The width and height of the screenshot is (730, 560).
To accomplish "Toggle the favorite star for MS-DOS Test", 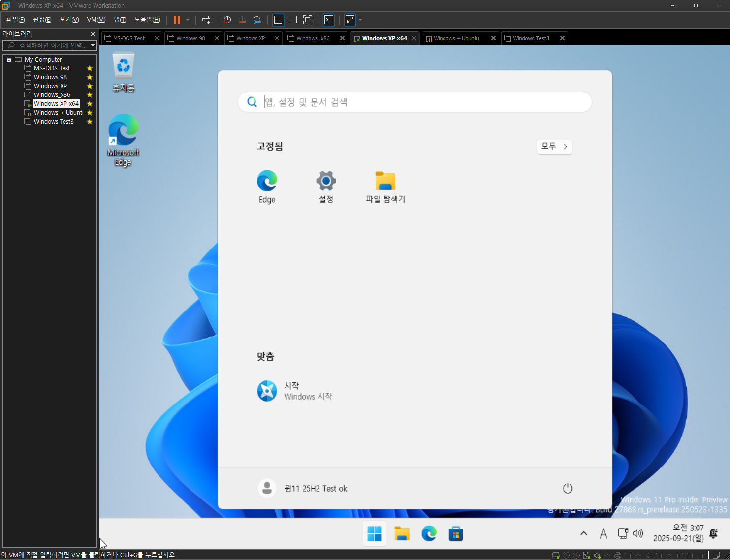I will click(x=90, y=68).
